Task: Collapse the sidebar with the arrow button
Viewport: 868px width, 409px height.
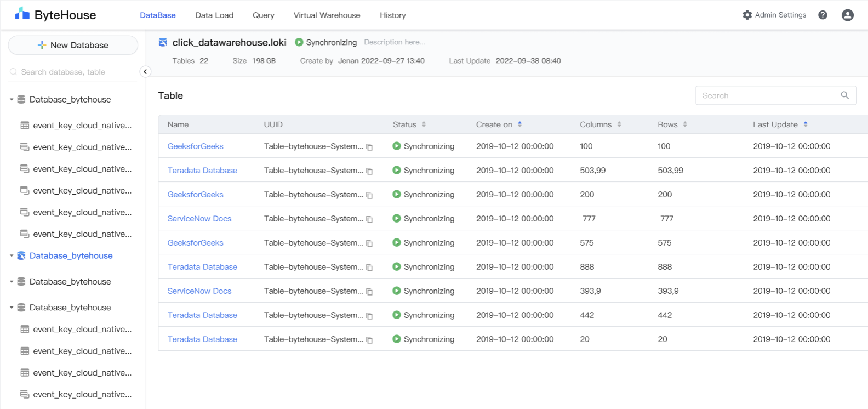Action: [145, 72]
